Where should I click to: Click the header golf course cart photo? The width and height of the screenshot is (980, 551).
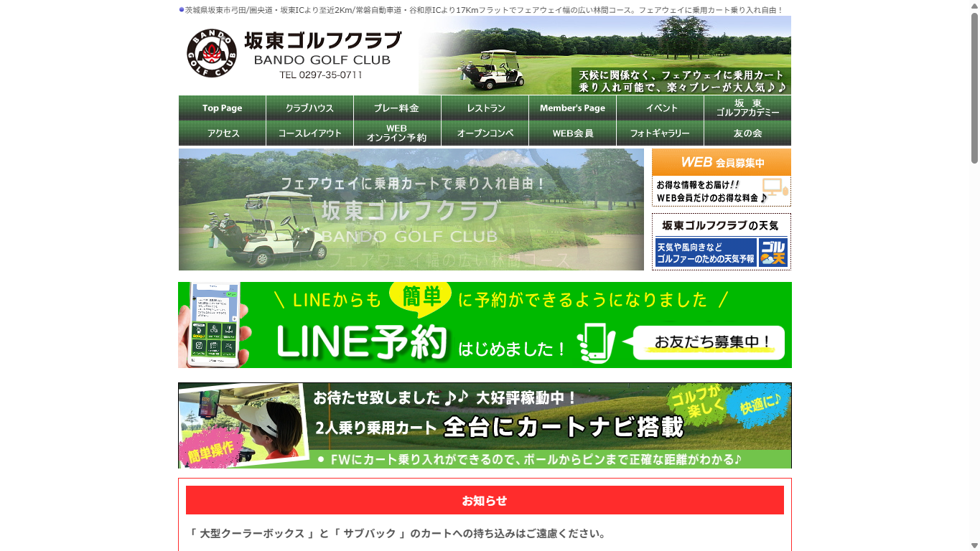coord(605,55)
